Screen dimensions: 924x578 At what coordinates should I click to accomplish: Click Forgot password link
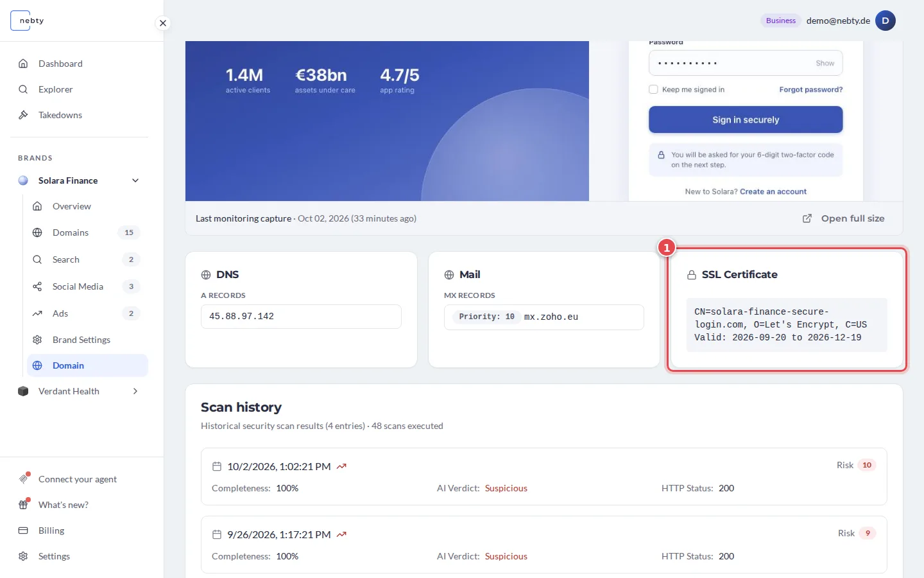tap(811, 89)
